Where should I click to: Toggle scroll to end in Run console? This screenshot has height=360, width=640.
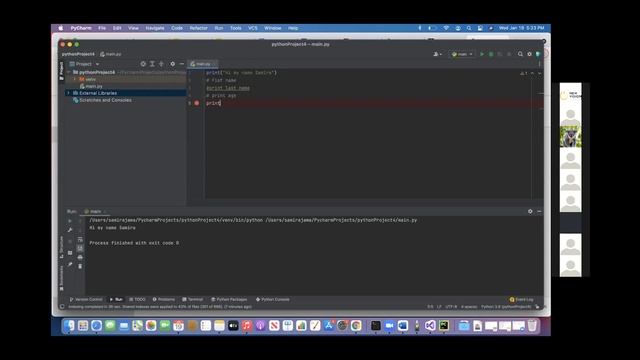(x=80, y=248)
